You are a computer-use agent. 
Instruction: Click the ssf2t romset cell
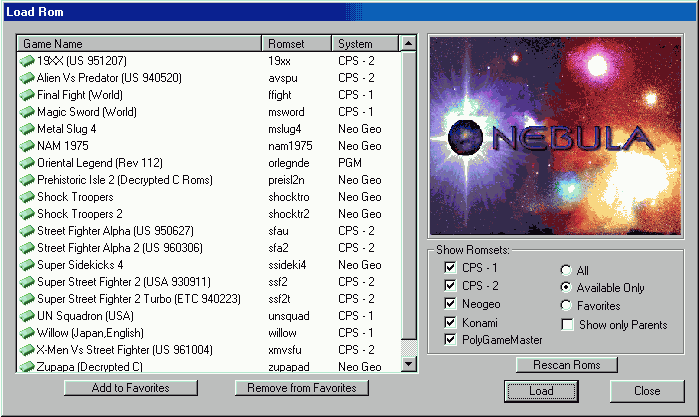279,299
